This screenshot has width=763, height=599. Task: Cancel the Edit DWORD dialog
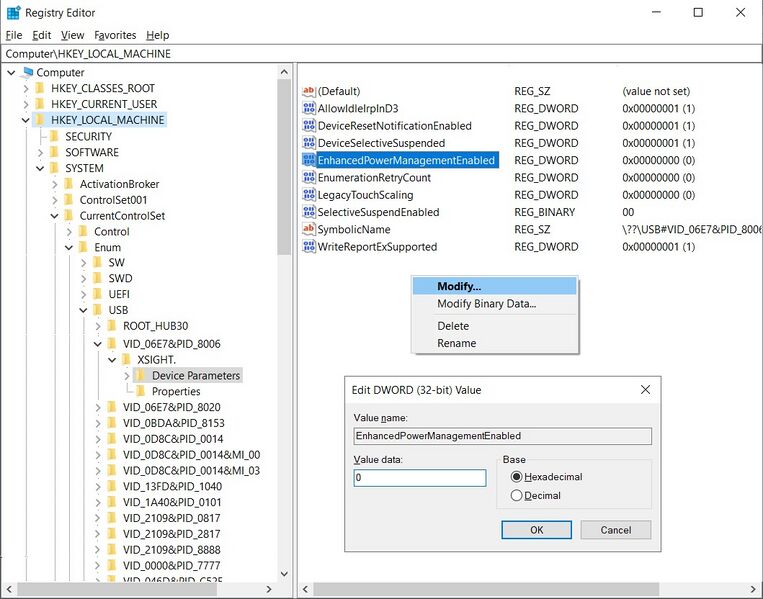click(x=616, y=530)
